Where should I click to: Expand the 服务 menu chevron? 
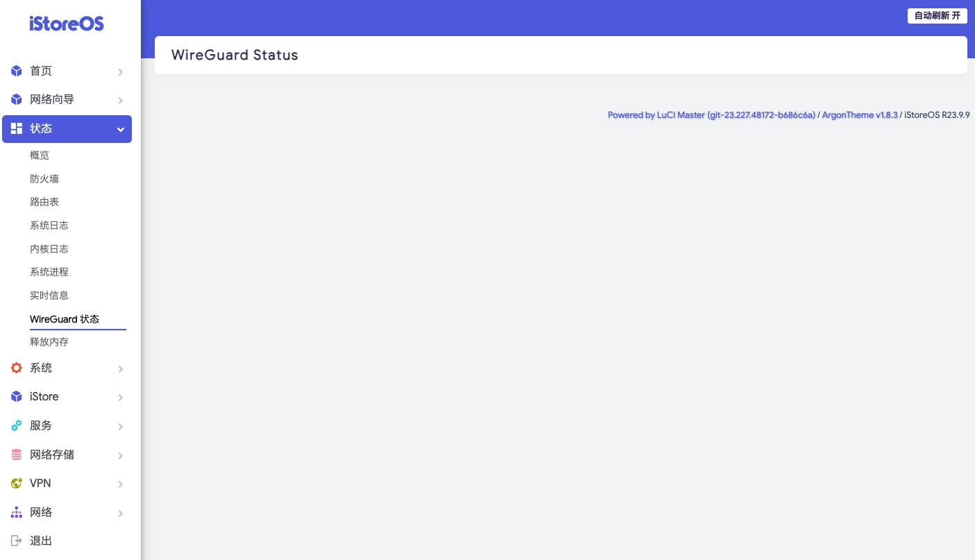tap(121, 427)
